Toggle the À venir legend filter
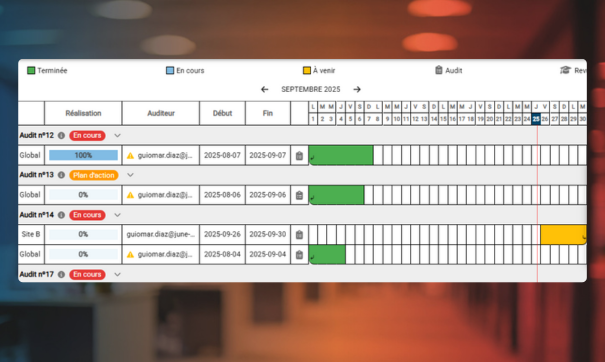The image size is (605, 362). (319, 71)
